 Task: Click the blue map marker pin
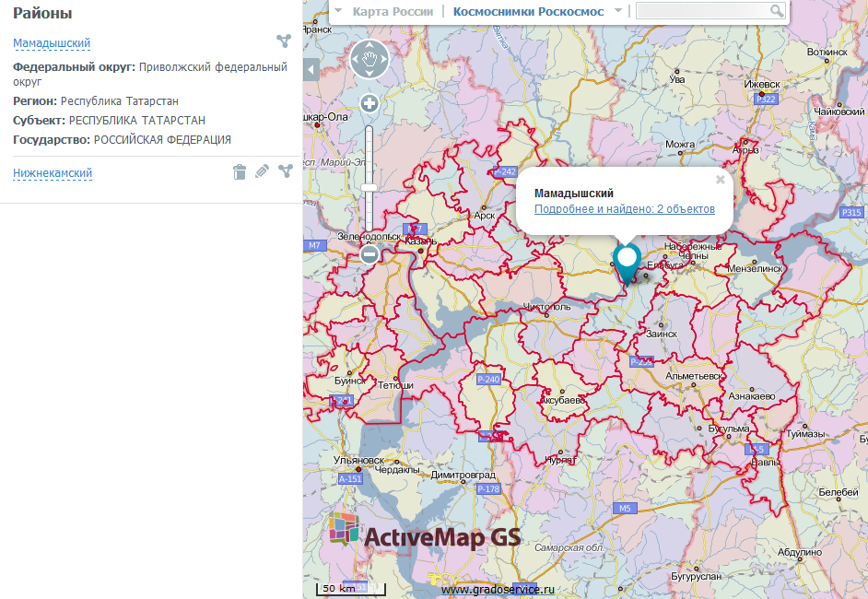(x=628, y=259)
